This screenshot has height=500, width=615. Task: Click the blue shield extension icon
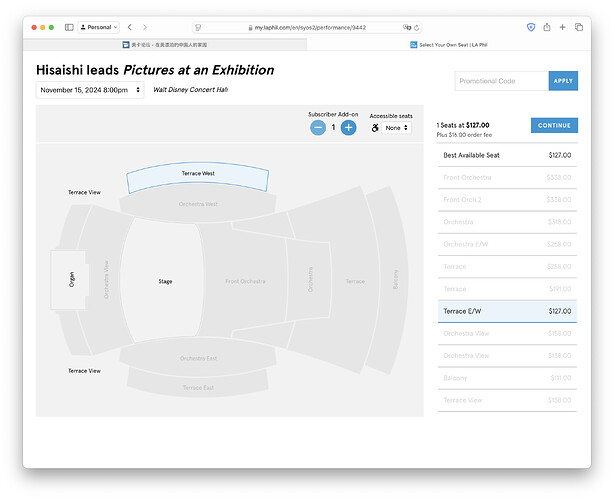pyautogui.click(x=529, y=27)
